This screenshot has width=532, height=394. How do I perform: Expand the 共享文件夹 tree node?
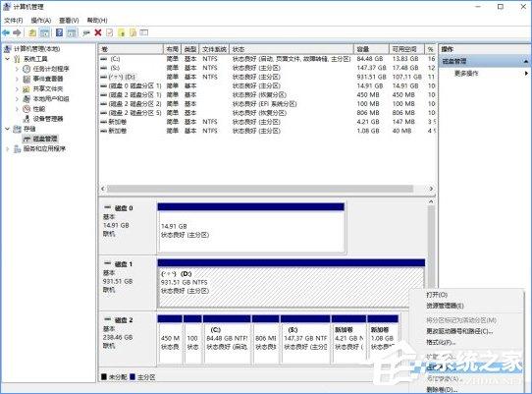[17, 89]
